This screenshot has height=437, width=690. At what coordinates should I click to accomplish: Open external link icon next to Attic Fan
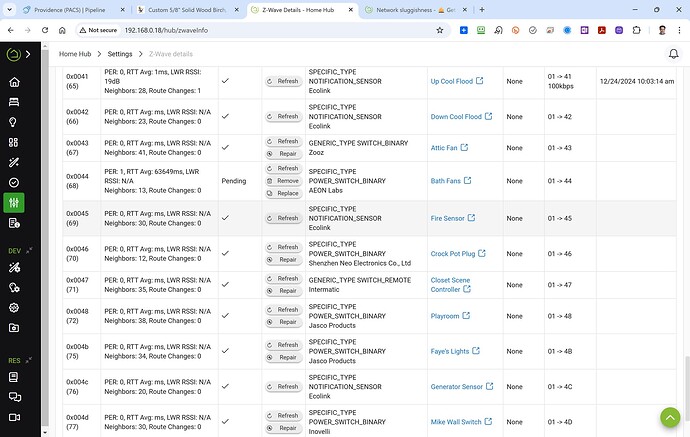464,147
